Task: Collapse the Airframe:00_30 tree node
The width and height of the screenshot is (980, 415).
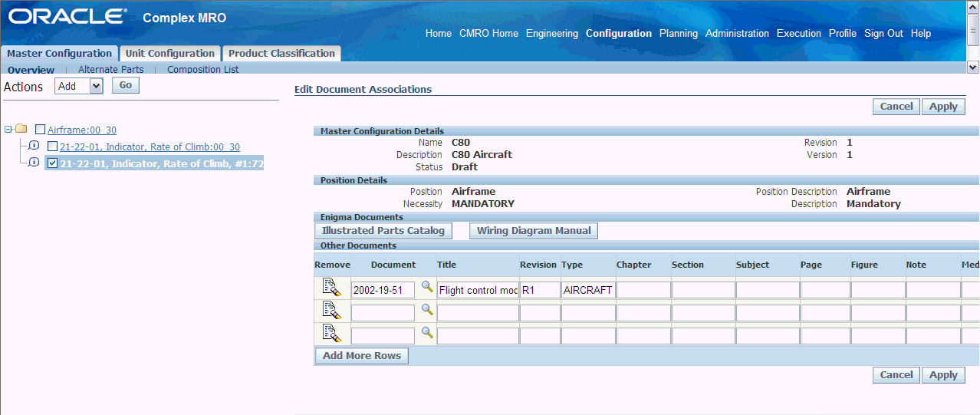Action: 8,129
